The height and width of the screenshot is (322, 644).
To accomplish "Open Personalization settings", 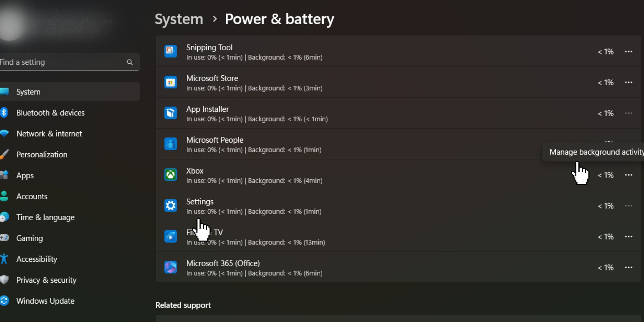I will (x=70, y=155).
